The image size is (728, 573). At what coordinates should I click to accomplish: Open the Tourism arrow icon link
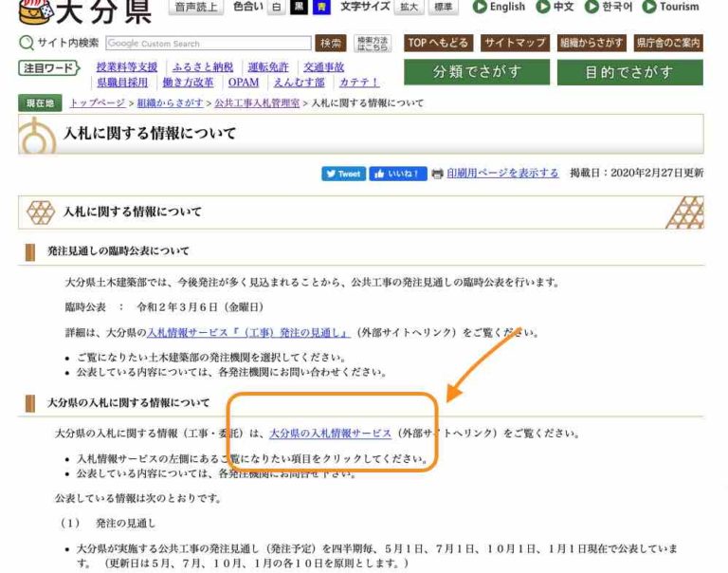(649, 7)
